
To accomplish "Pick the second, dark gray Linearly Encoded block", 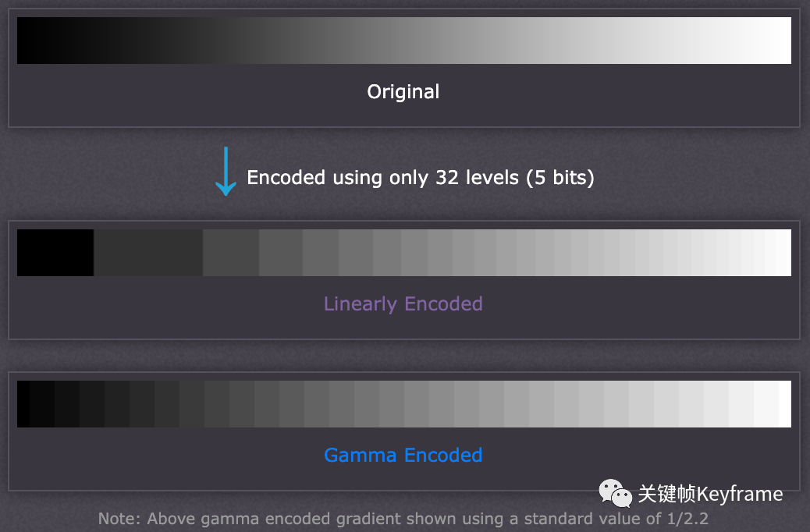I will coord(148,253).
